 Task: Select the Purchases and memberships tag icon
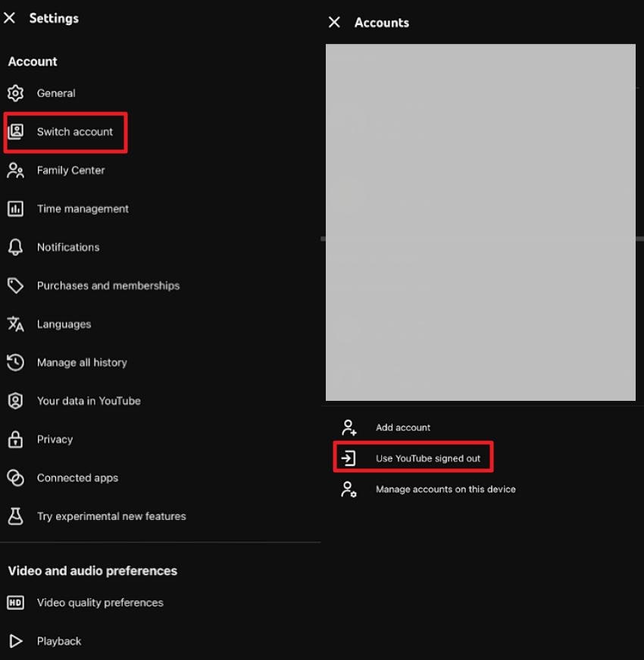click(x=16, y=286)
